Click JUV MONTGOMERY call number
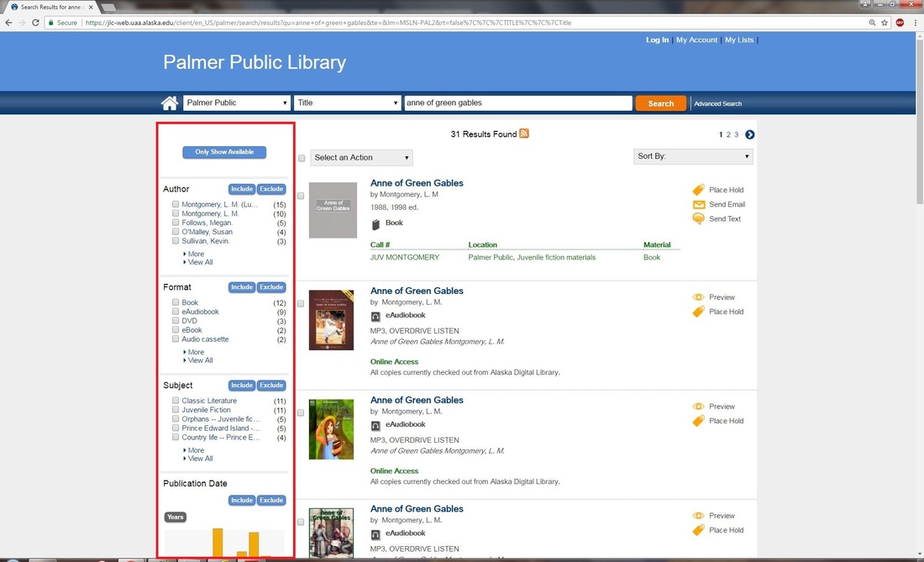Screen dimensions: 924x562 tap(405, 257)
